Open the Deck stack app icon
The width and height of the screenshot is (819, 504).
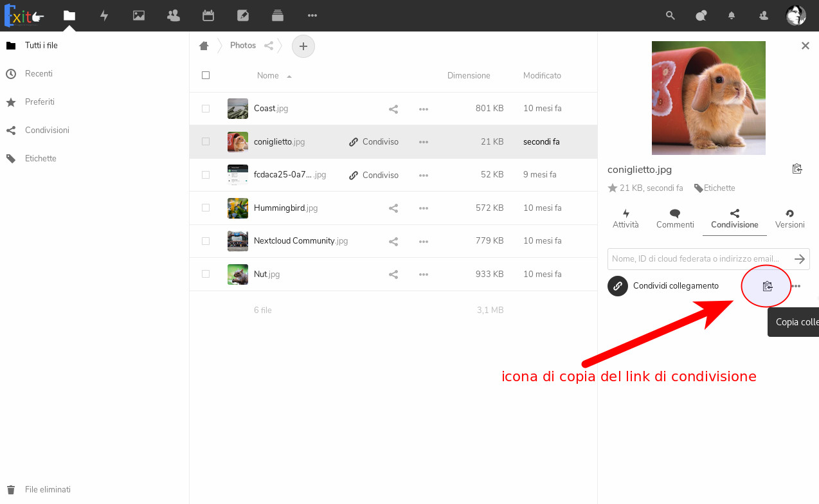click(278, 15)
